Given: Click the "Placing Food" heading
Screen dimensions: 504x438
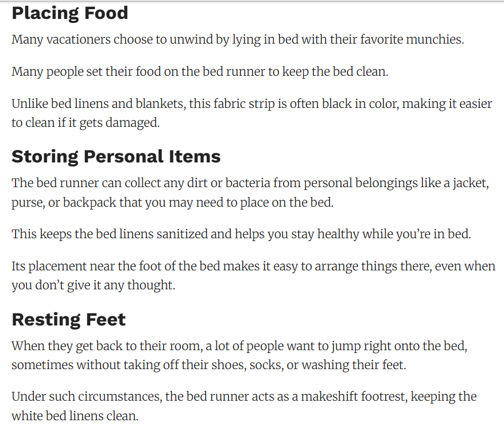Looking at the screenshot, I should [x=70, y=13].
